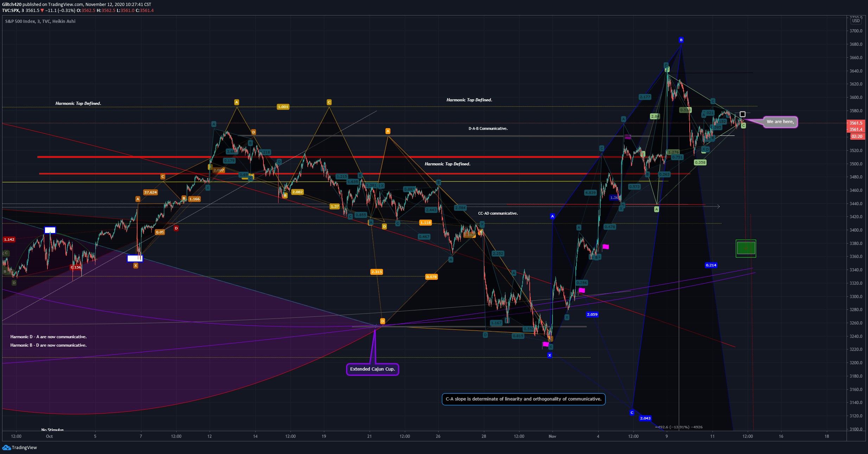Viewport: 868px width, 454px height.
Task: Click the blue 2.059 ratio label
Action: pyautogui.click(x=592, y=315)
